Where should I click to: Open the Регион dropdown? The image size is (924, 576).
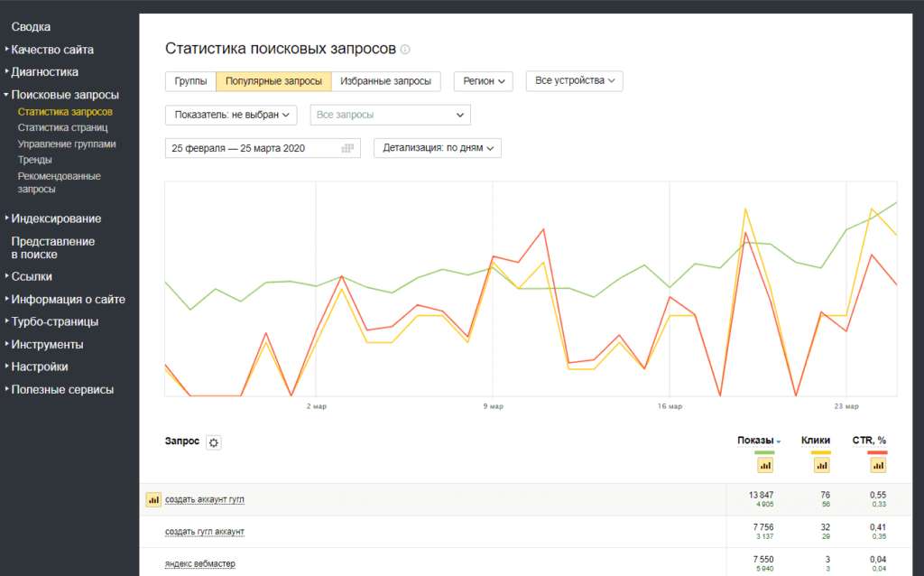coord(484,81)
